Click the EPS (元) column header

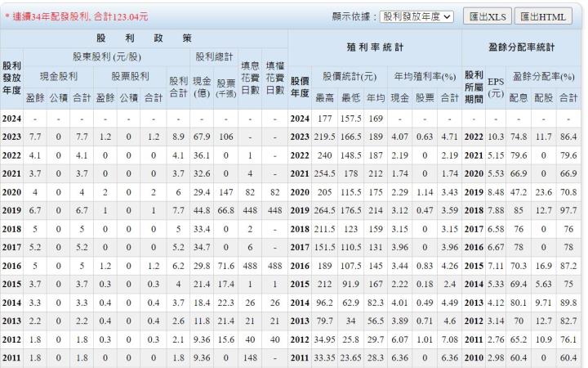[496, 88]
